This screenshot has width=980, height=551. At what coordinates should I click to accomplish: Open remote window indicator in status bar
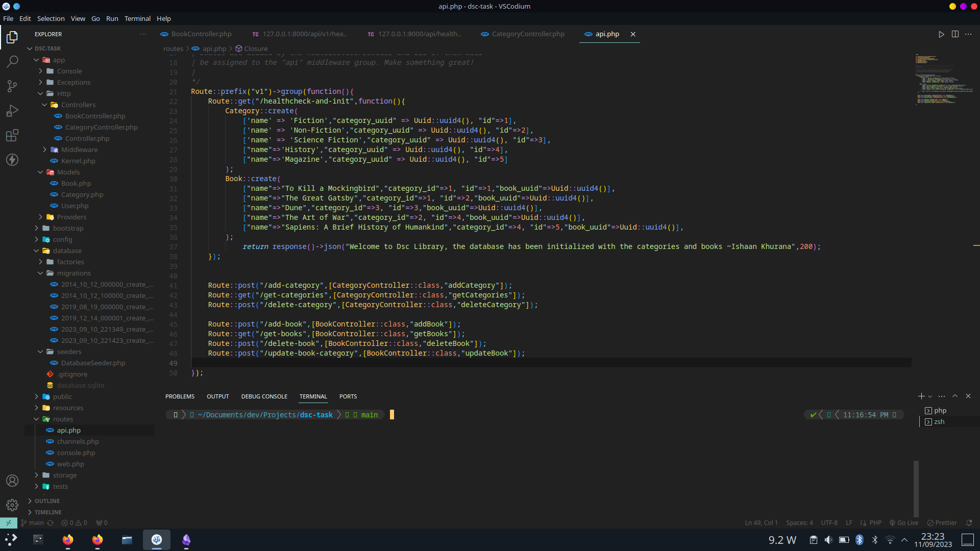pyautogui.click(x=9, y=523)
